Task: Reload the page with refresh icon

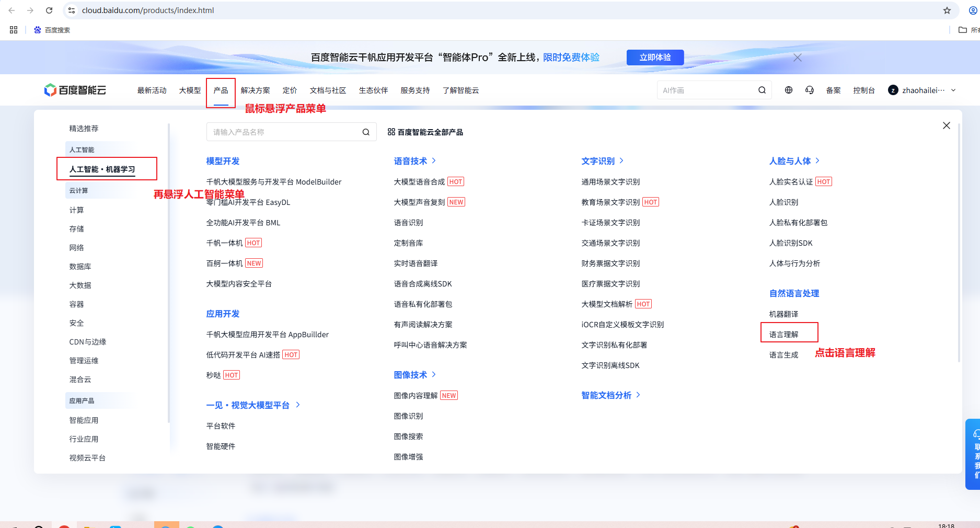Action: click(x=49, y=10)
